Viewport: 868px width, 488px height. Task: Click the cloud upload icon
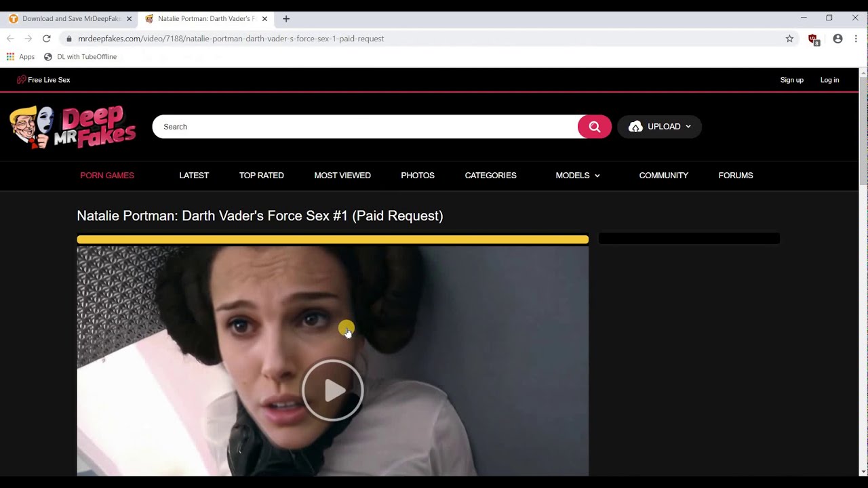(x=635, y=127)
